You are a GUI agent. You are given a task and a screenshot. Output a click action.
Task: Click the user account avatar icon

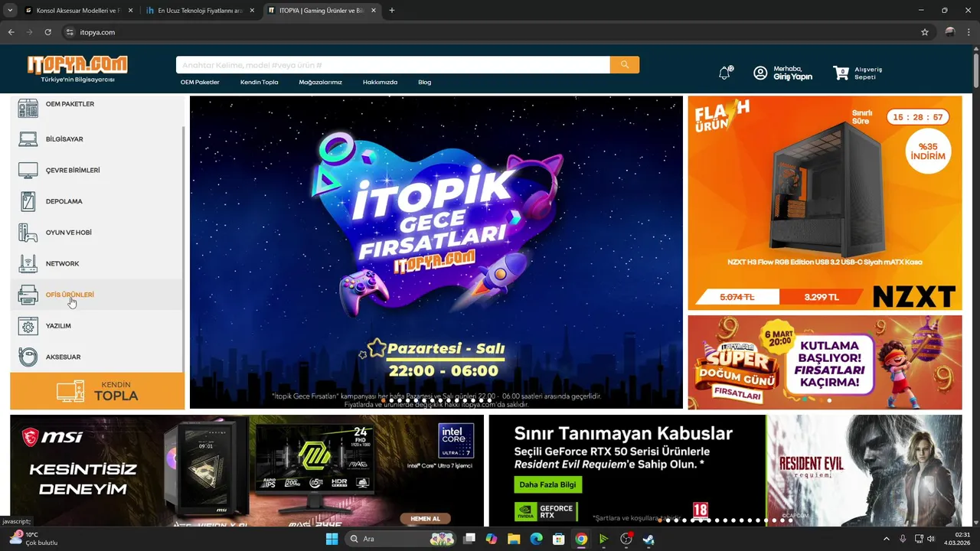click(x=760, y=73)
